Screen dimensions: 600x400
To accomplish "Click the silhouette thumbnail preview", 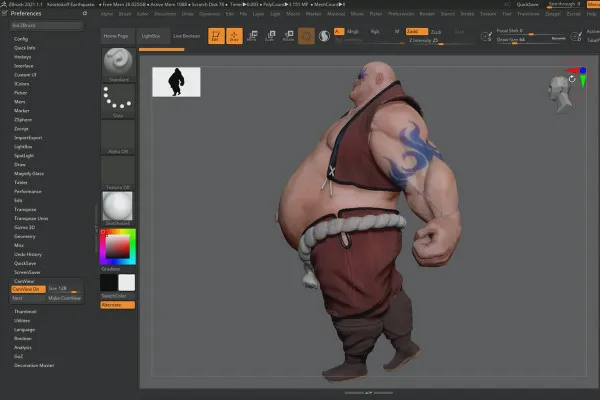I will (176, 82).
